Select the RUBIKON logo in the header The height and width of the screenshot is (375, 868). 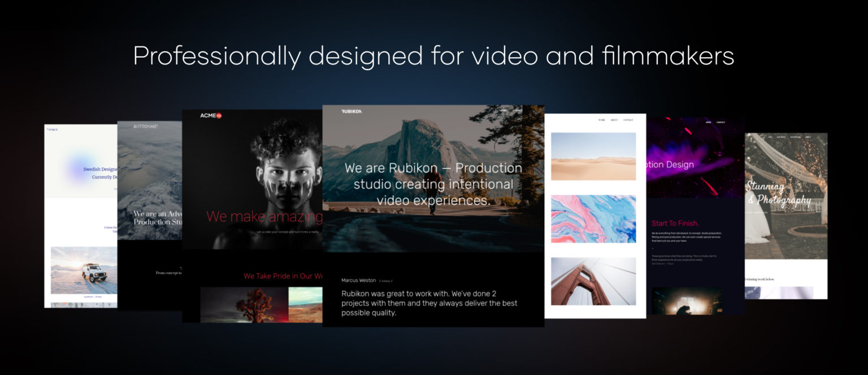(x=353, y=111)
